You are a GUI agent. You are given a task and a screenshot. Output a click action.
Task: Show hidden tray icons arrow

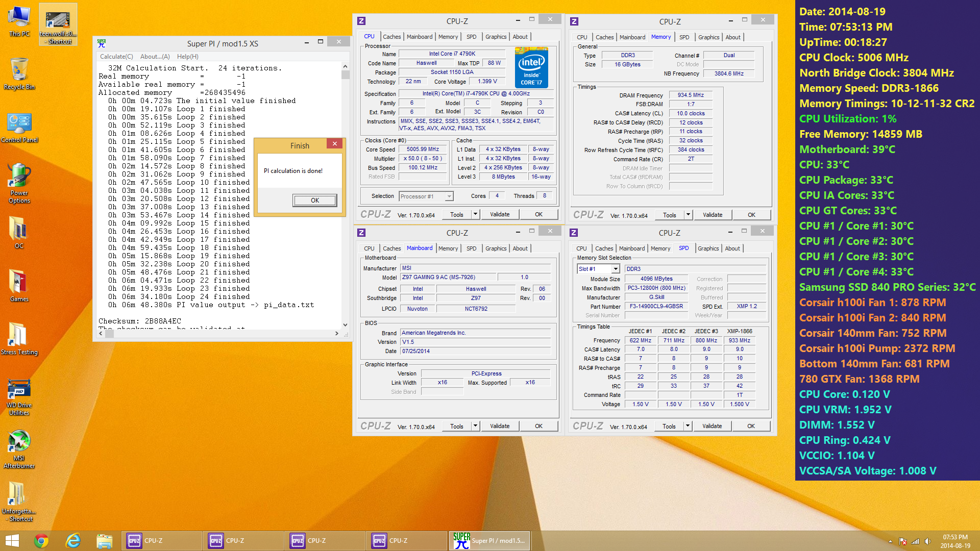click(890, 541)
